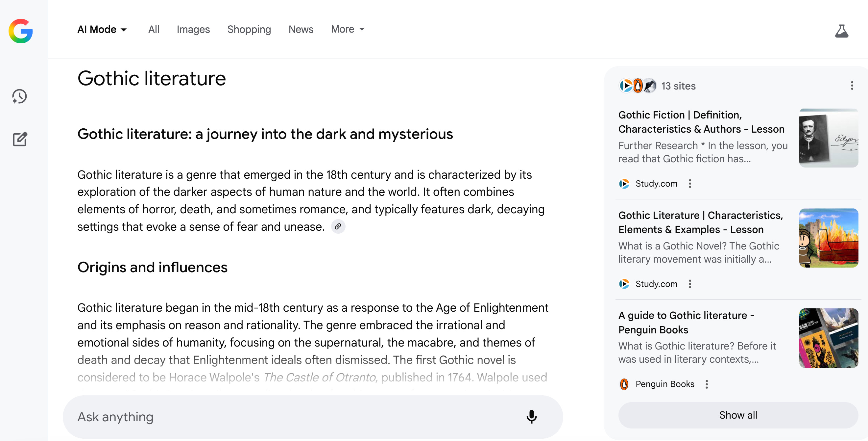868x441 pixels.
Task: Open the options menu for the first Study.com source
Action: tap(690, 184)
